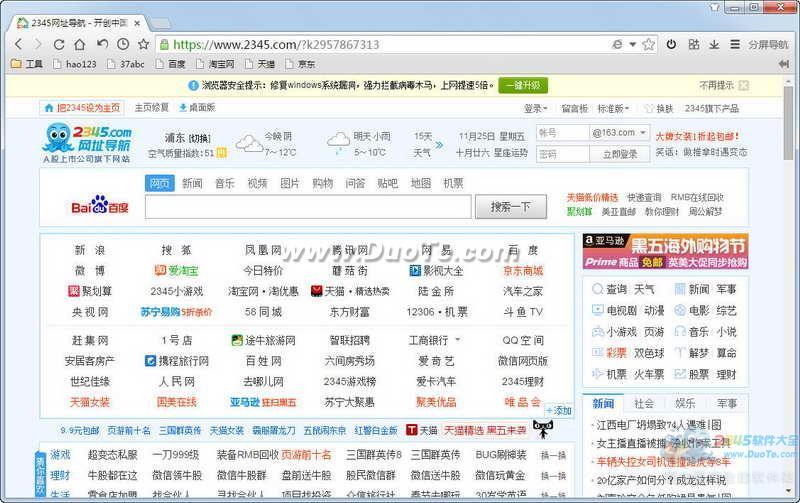This screenshot has height=503, width=800.
Task: Click the Tmall cat mascot icon
Action: click(x=542, y=429)
